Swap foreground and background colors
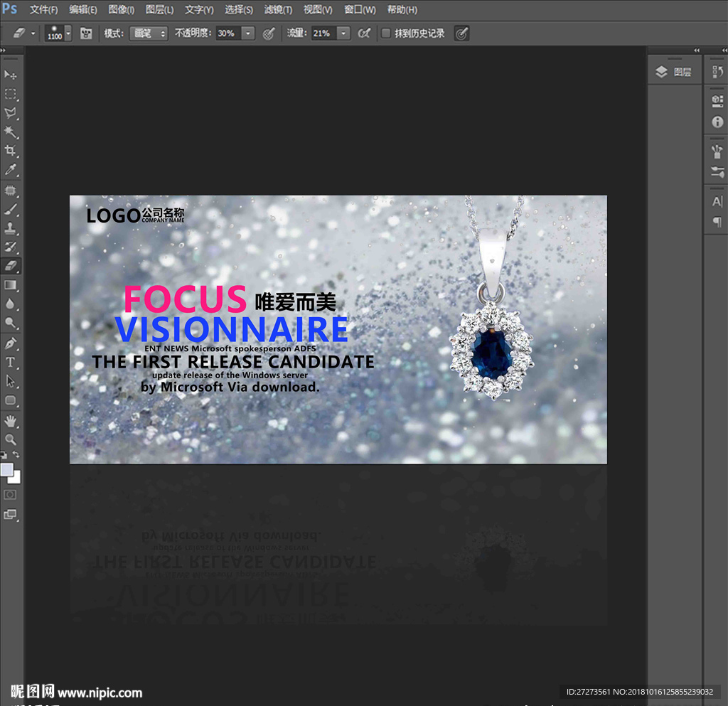Viewport: 728px width, 706px height. point(16,454)
